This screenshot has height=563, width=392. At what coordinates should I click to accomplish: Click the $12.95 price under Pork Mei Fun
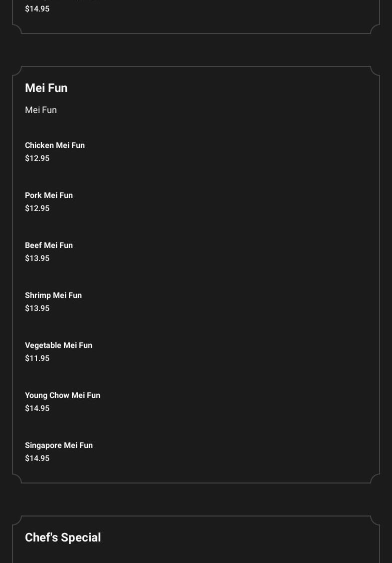pos(37,208)
